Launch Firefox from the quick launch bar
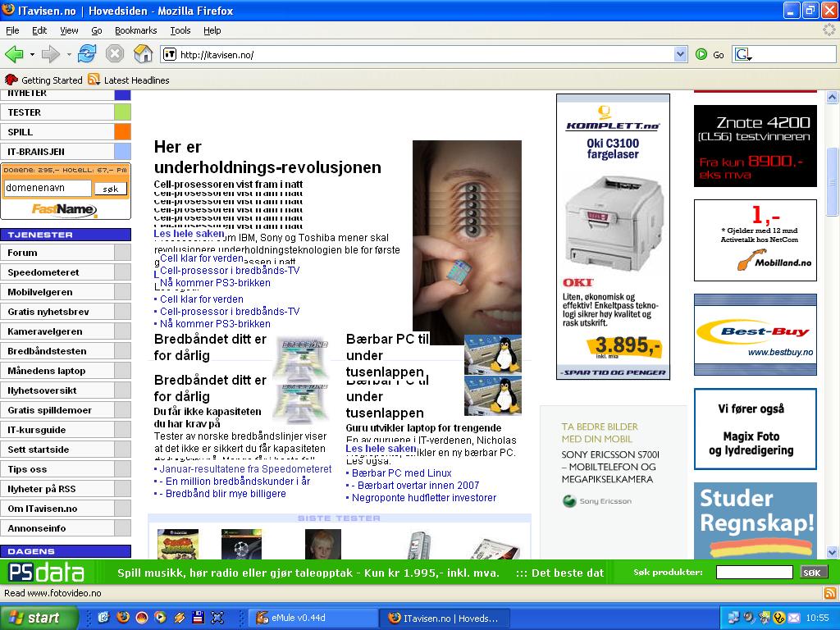The width and height of the screenshot is (840, 630). 123,618
